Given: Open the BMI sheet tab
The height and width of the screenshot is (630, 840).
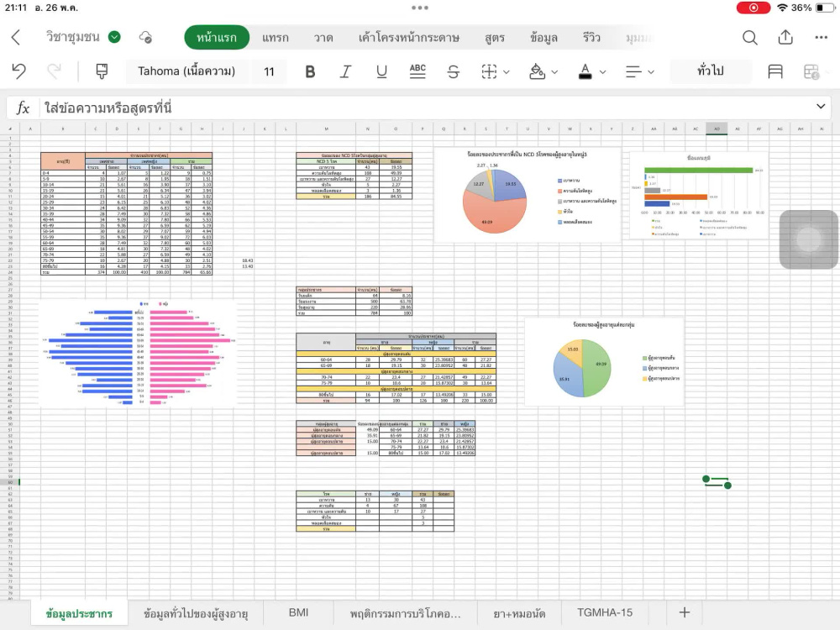Looking at the screenshot, I should pyautogui.click(x=298, y=612).
